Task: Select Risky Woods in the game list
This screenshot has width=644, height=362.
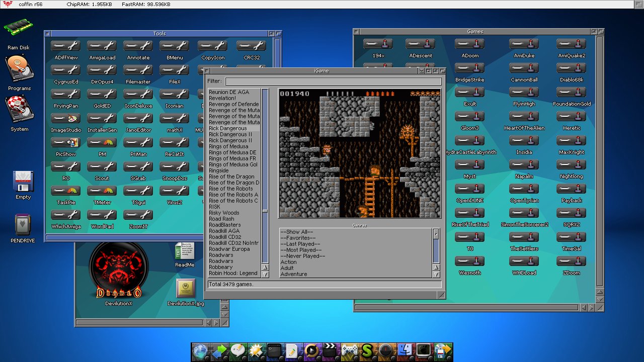Action: click(224, 213)
